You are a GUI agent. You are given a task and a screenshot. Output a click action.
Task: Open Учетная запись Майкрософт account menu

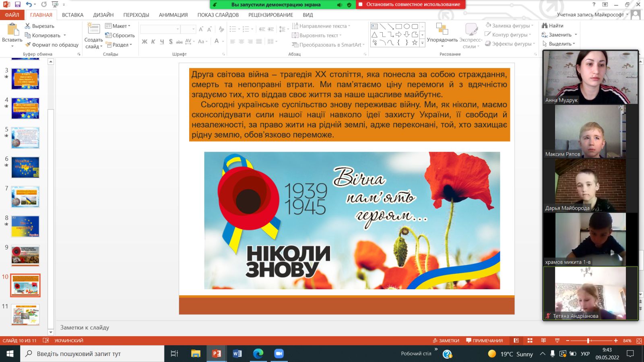pos(592,15)
